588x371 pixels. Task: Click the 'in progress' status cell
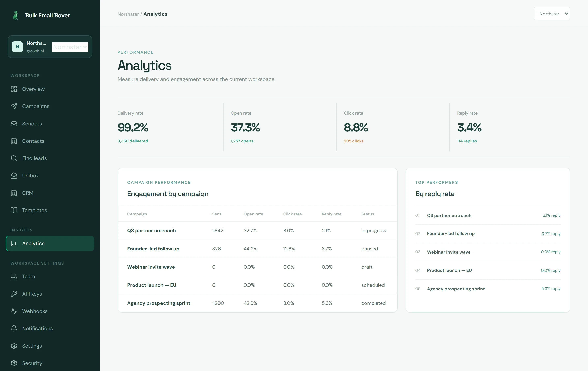pyautogui.click(x=374, y=231)
